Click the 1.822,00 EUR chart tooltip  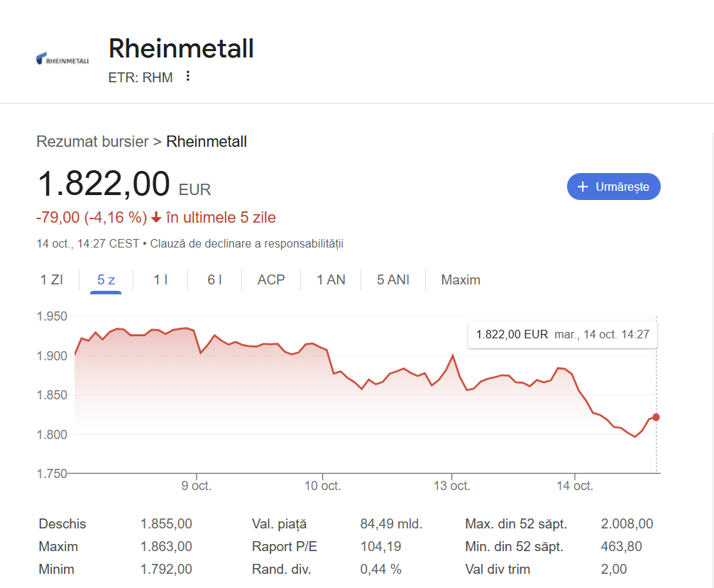pyautogui.click(x=562, y=334)
